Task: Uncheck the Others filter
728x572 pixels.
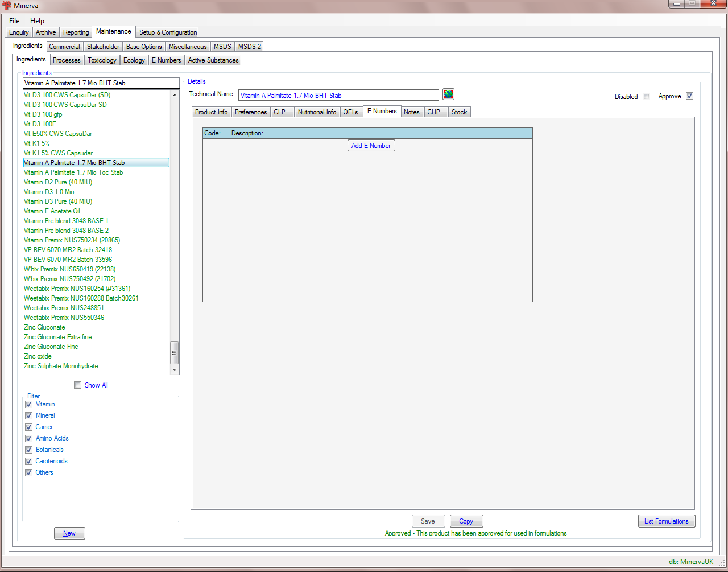Action: (29, 472)
